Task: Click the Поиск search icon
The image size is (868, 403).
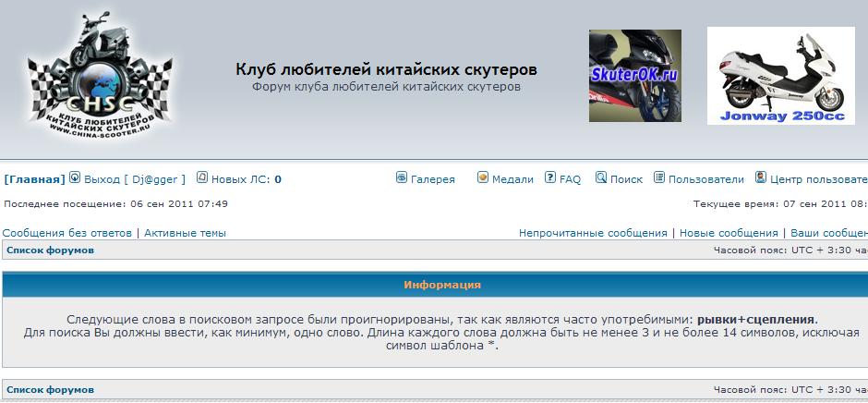Action: click(601, 177)
